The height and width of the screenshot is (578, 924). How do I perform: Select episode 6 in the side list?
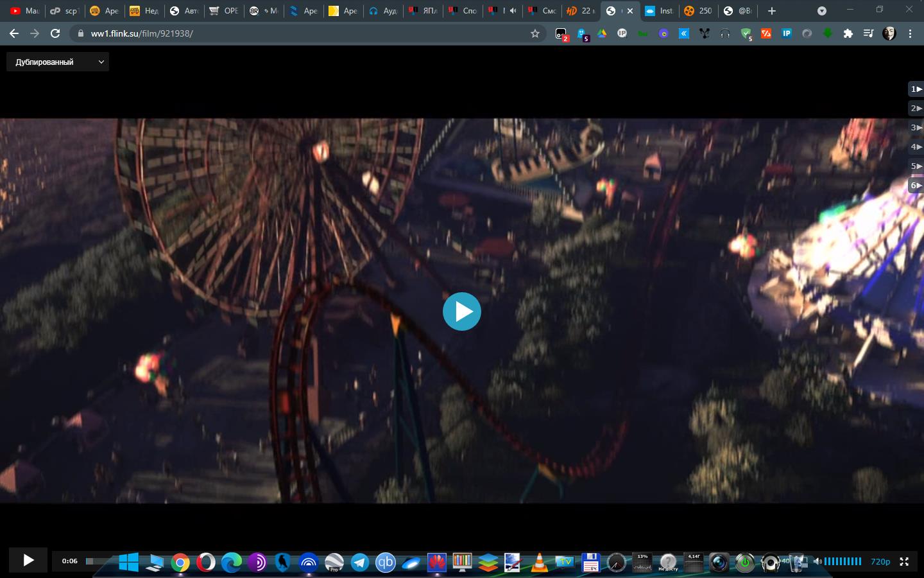coord(916,186)
